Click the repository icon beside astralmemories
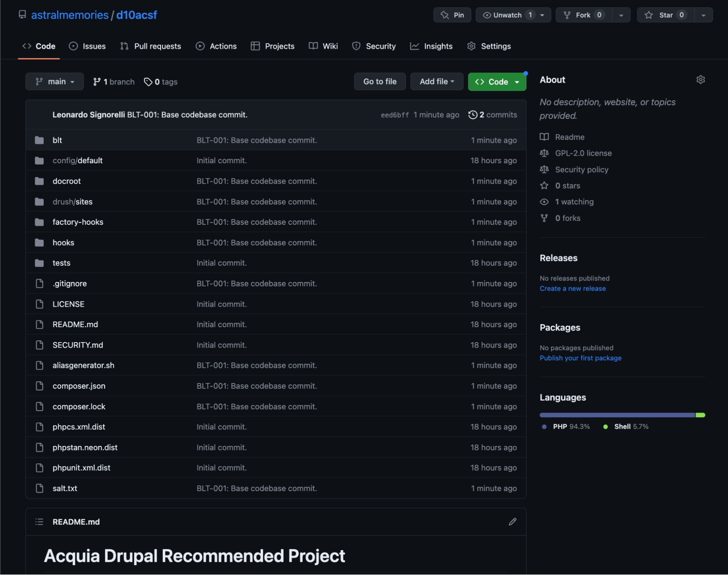The width and height of the screenshot is (728, 575). (23, 15)
